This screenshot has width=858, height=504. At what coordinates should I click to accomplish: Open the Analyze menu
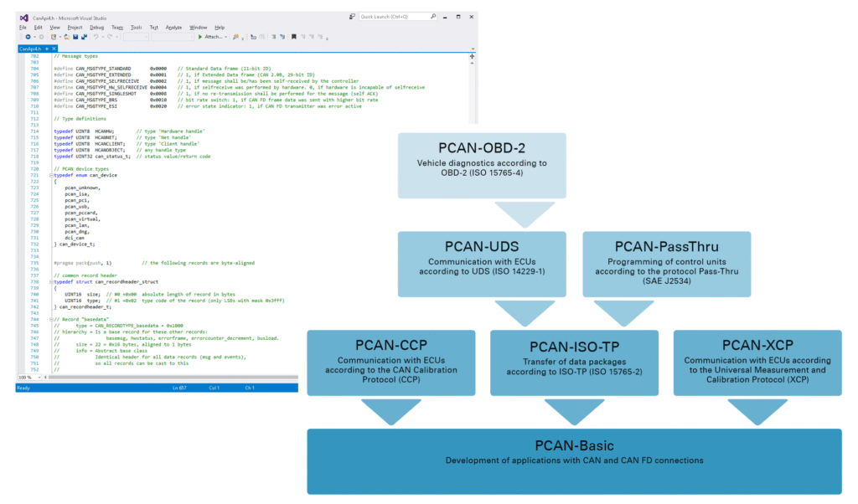point(173,27)
